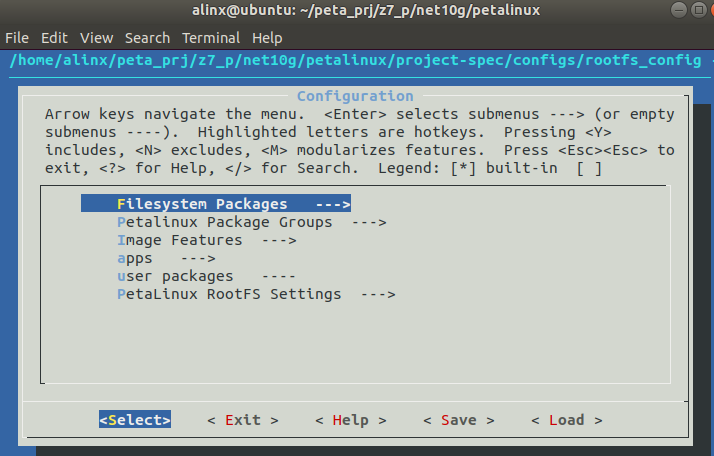Open the File menu
This screenshot has width=714, height=456.
17,38
